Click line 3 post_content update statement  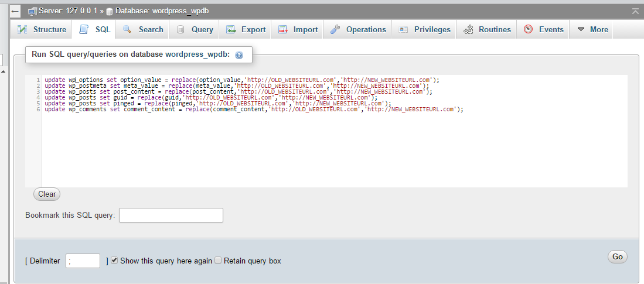click(238, 91)
